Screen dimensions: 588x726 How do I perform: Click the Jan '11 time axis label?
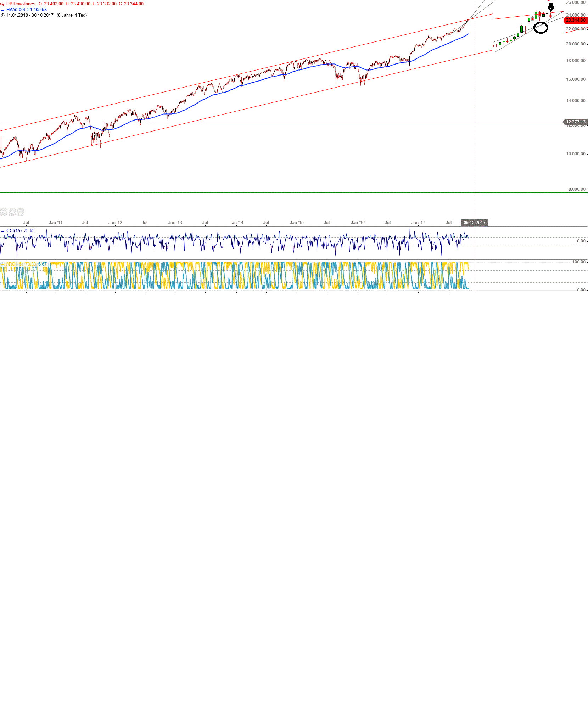[55, 223]
